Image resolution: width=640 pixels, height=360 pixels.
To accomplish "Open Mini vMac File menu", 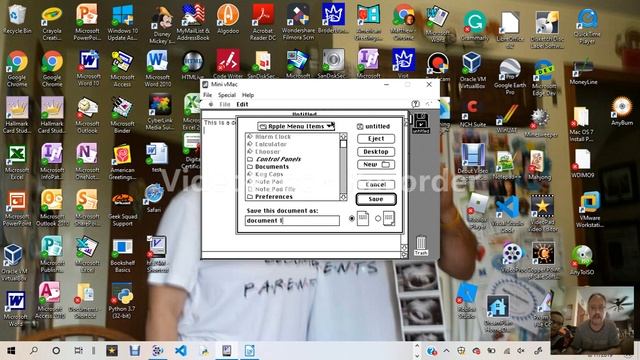I will coord(208,95).
